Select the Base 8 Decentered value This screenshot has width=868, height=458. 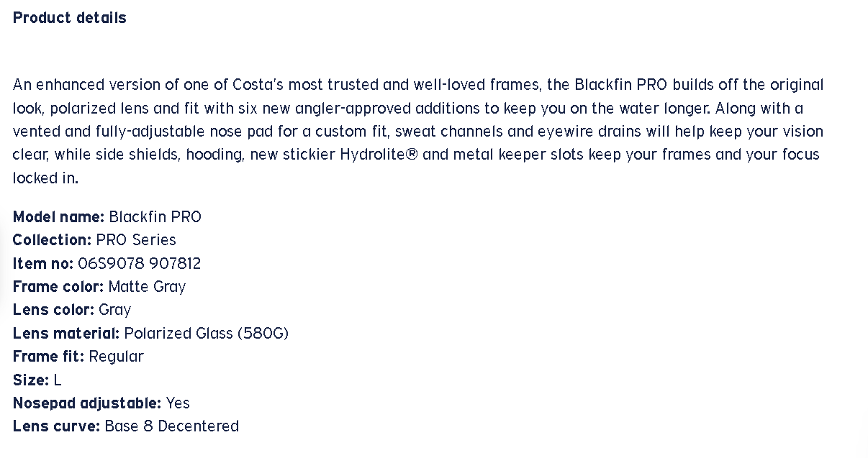pos(171,426)
